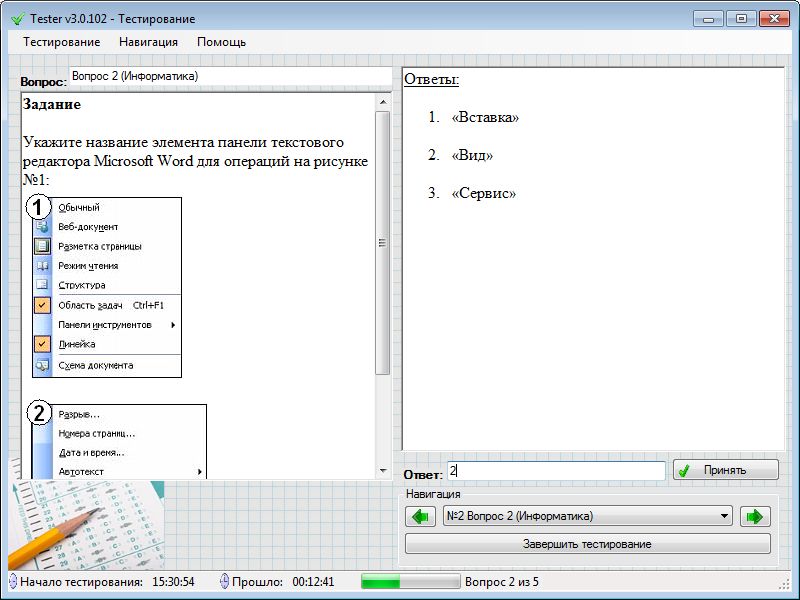Click the clock icon beside Начало тестирования
The image size is (800, 600).
[x=13, y=582]
